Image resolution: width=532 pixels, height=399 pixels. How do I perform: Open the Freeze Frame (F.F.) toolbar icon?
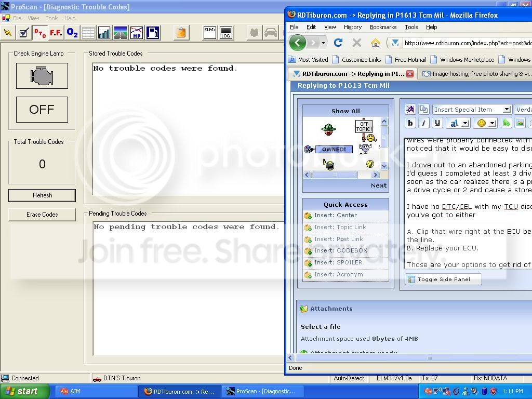56,33
